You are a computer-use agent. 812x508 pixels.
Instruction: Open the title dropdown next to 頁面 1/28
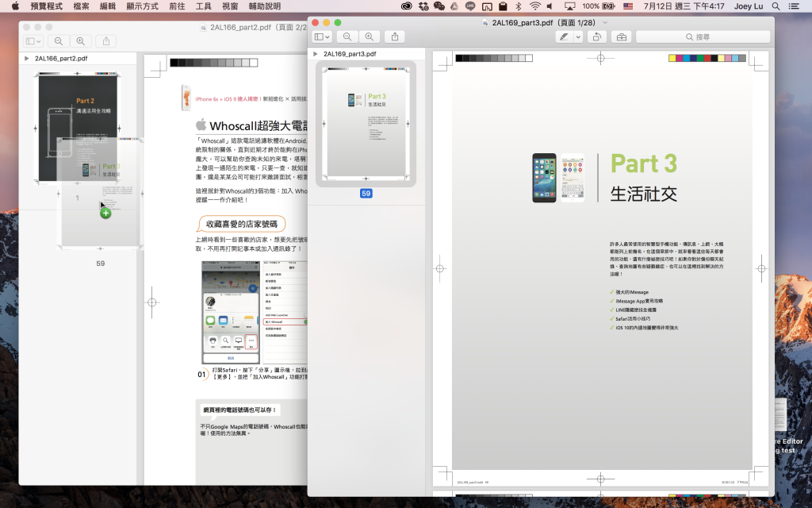(605, 23)
